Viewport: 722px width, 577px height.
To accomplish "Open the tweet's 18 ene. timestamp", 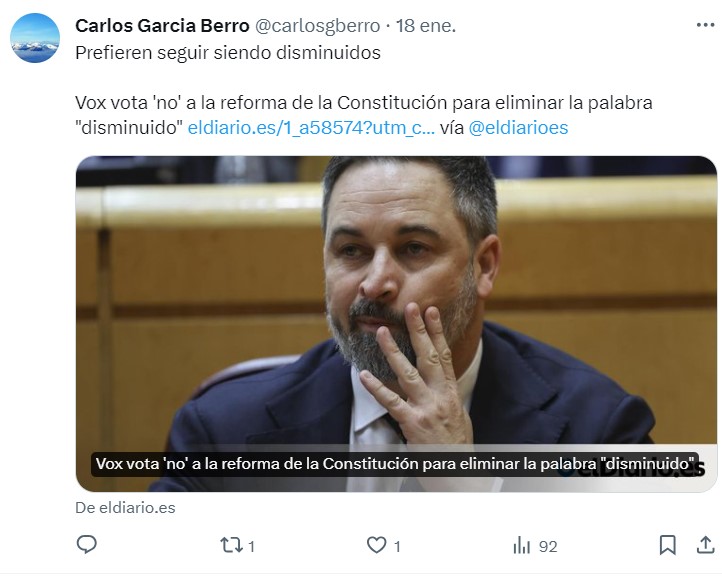I will pos(426,26).
